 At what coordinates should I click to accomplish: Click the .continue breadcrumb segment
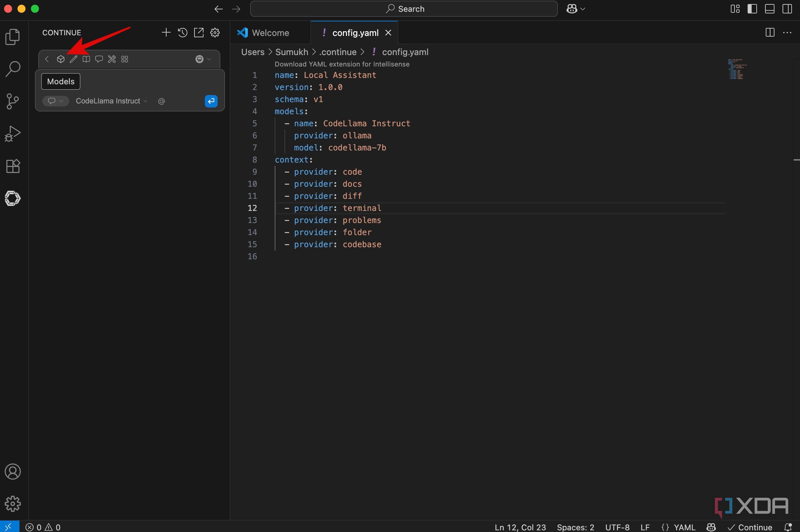point(338,52)
